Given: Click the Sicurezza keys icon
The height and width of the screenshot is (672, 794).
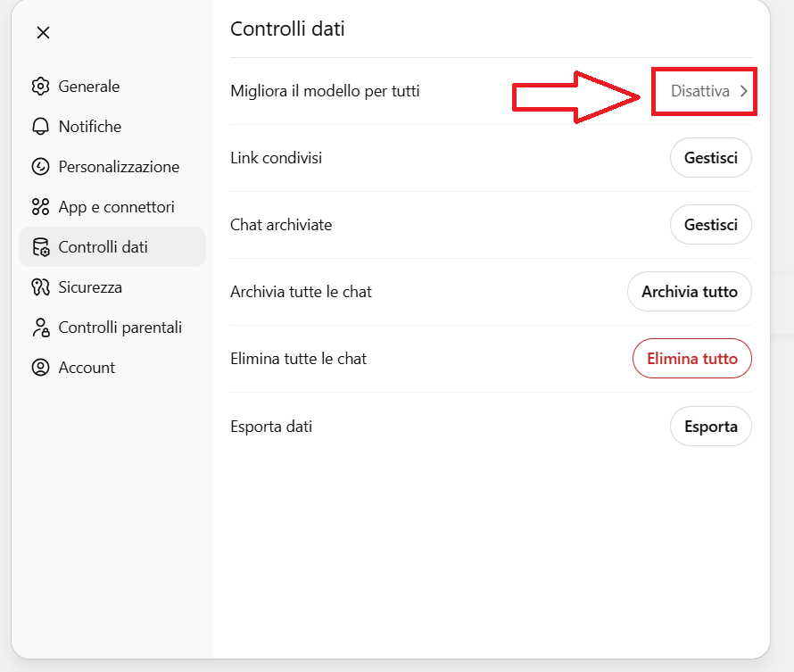Looking at the screenshot, I should pos(40,287).
